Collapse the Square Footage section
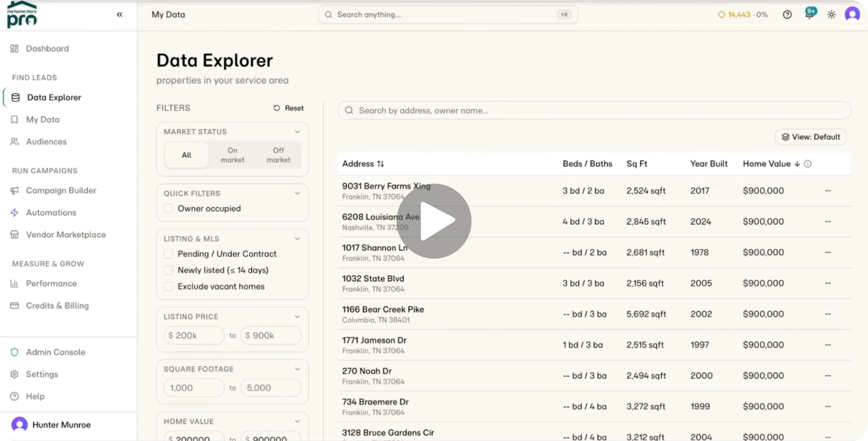Viewport: 868px width, 441px height. pyautogui.click(x=297, y=369)
